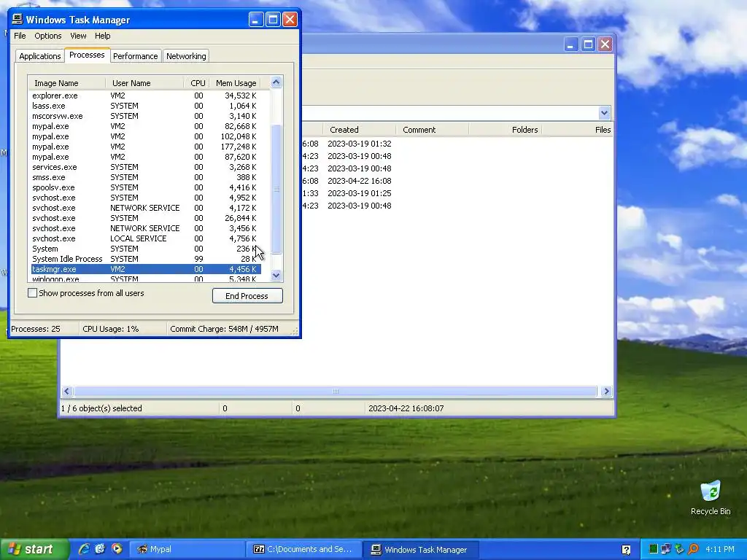Select the services.exe process row
The width and height of the screenshot is (747, 560).
click(x=145, y=167)
